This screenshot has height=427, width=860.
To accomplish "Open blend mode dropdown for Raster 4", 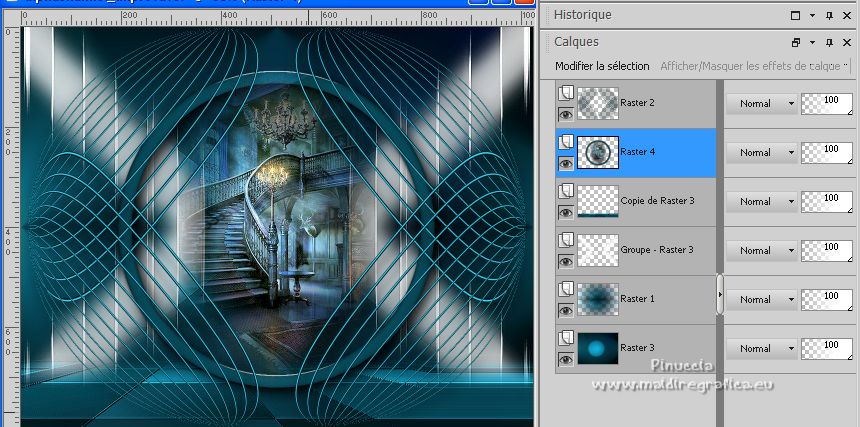I will click(x=762, y=152).
